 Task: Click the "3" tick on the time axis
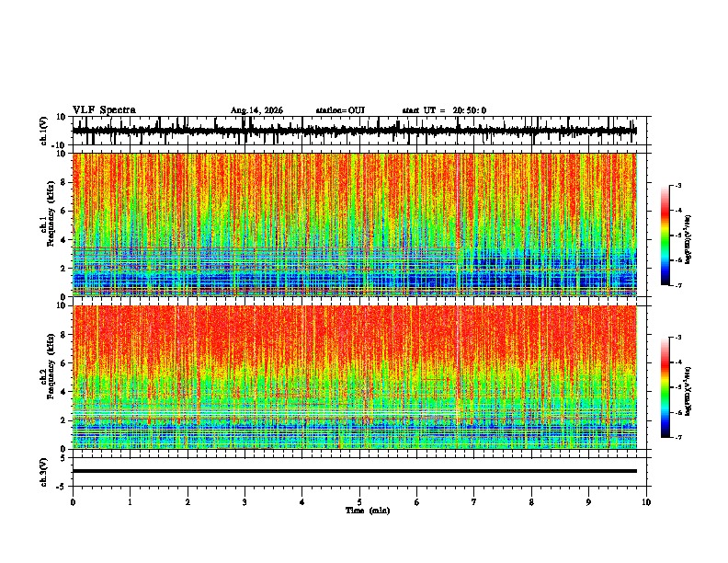(245, 502)
